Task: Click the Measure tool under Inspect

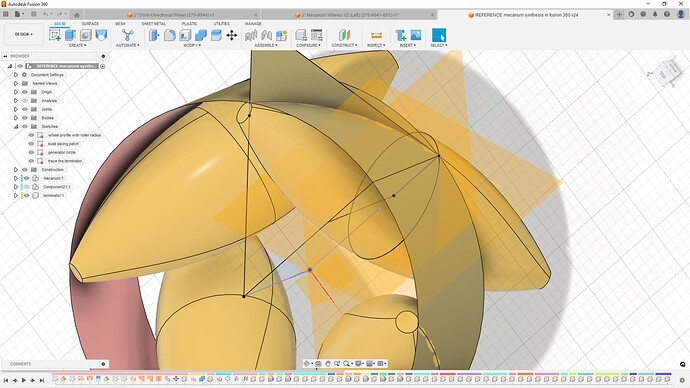Action: coord(376,35)
